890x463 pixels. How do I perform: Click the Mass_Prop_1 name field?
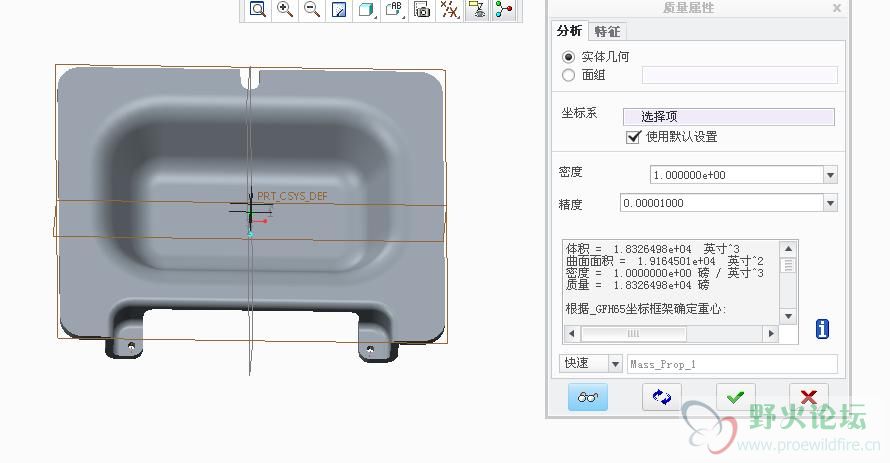(732, 364)
